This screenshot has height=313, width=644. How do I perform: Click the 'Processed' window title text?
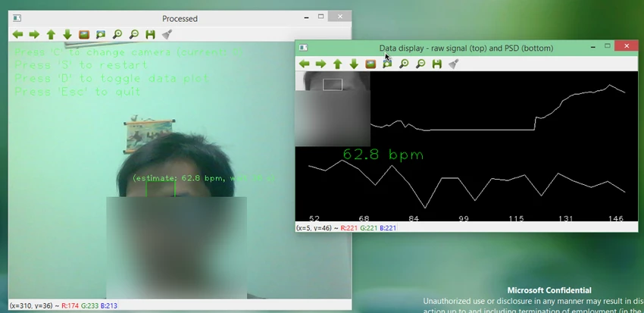coord(180,18)
